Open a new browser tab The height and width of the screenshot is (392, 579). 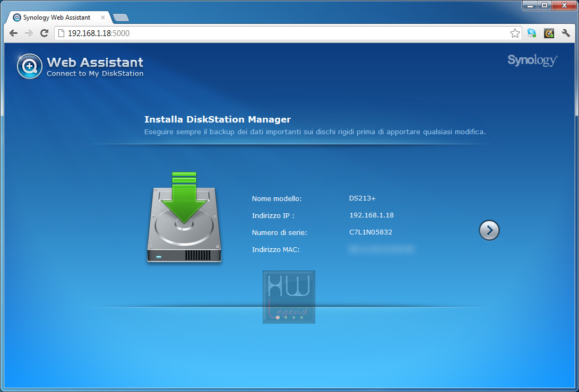pyautogui.click(x=121, y=18)
